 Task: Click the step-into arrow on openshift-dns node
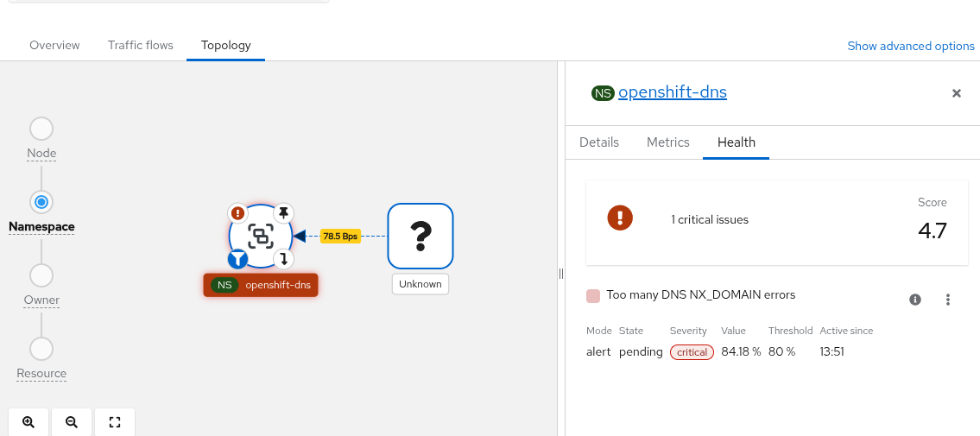click(283, 259)
